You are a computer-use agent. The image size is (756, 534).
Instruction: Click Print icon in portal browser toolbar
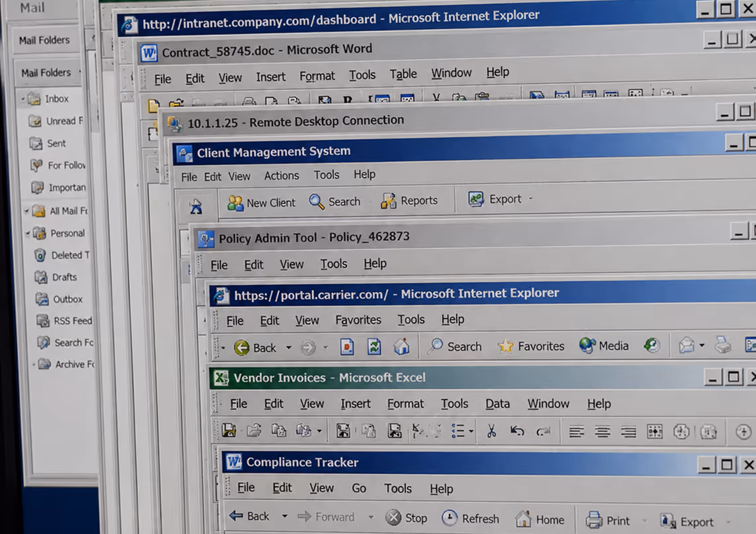(723, 345)
